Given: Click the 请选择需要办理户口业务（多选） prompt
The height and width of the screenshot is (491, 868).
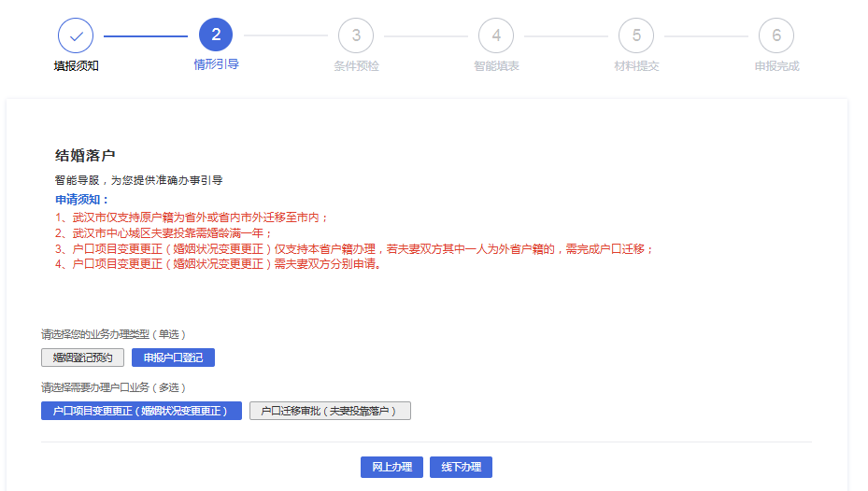Looking at the screenshot, I should (113, 387).
